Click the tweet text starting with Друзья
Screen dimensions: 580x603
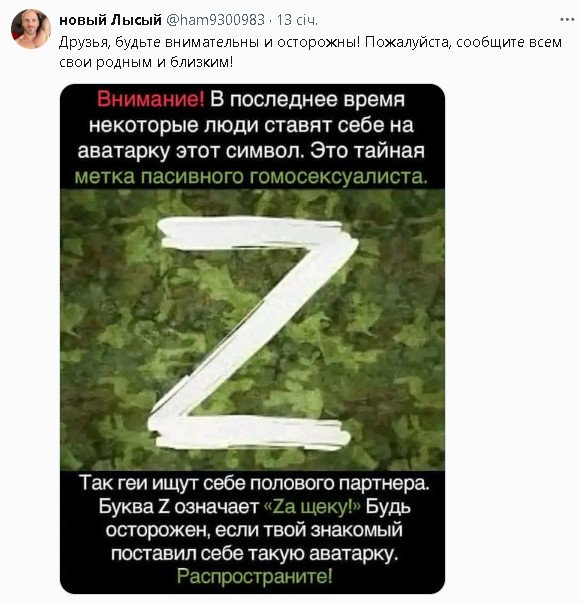310,52
